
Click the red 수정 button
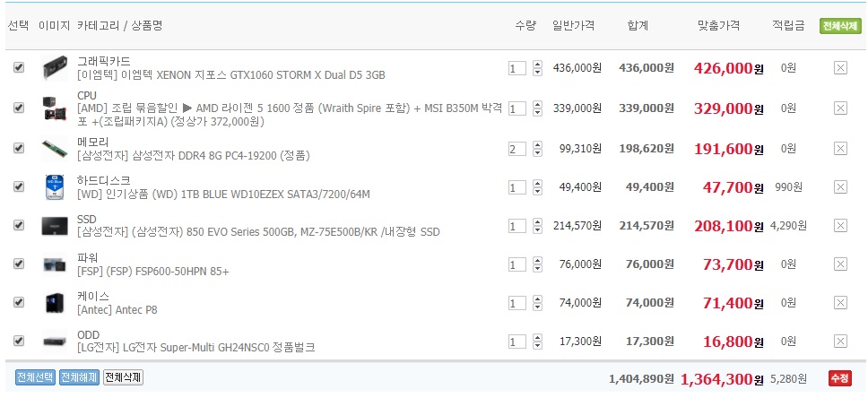pyautogui.click(x=840, y=378)
